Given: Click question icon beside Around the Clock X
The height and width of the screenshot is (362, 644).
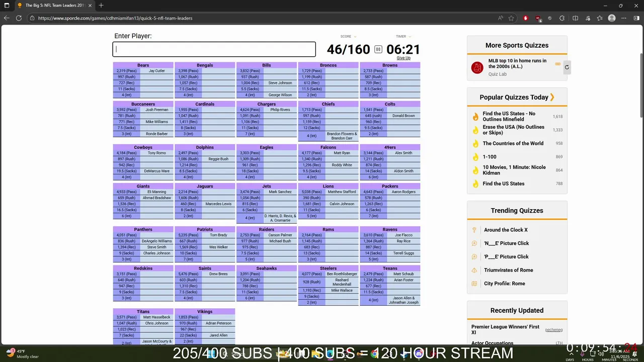Looking at the screenshot, I should coord(474,230).
